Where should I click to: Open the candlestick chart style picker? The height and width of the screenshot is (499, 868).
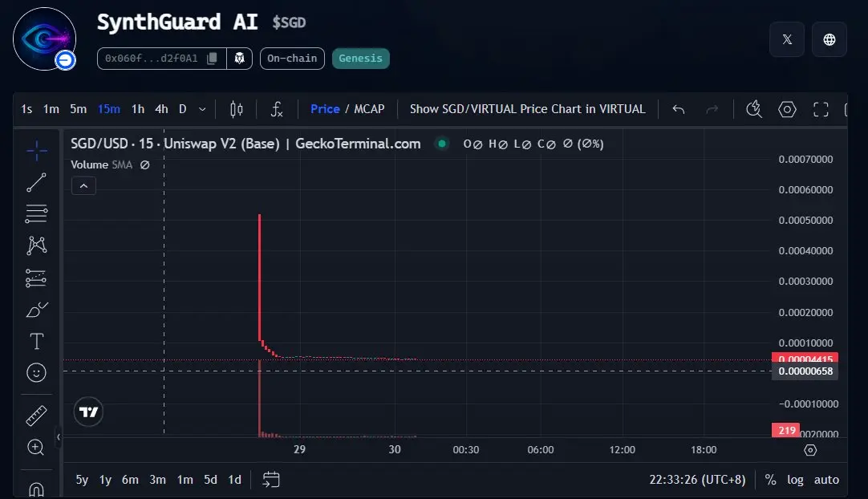[237, 109]
